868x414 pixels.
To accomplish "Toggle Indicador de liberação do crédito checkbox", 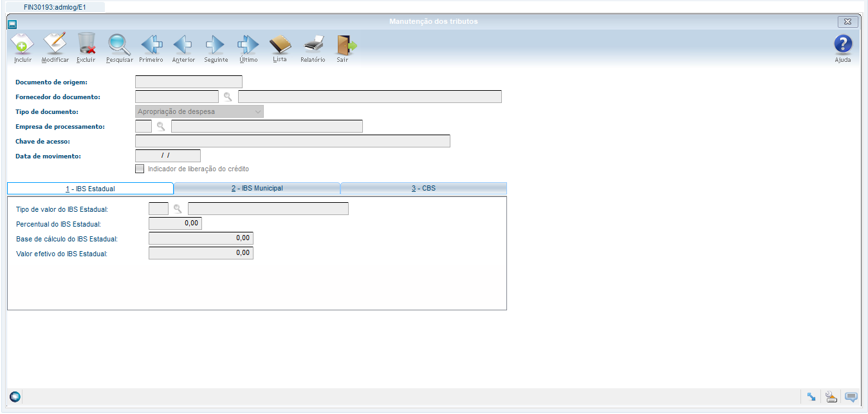I will 140,169.
